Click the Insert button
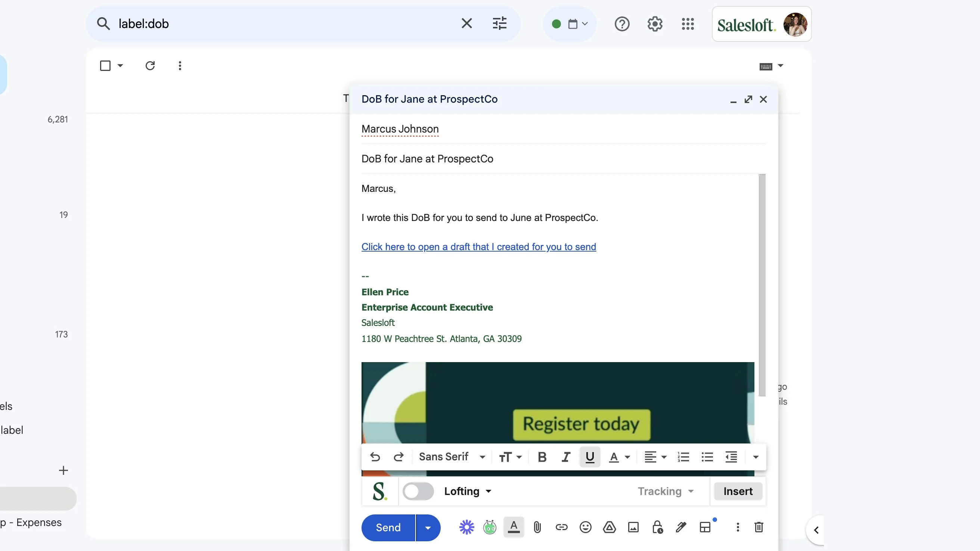The image size is (980, 551). 738,491
